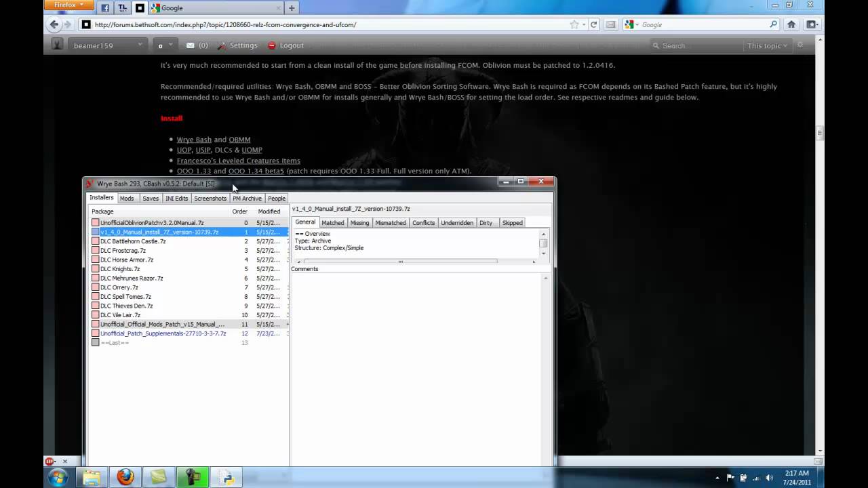The width and height of the screenshot is (868, 488).
Task: Sort by the Package column header
Action: pos(159,211)
